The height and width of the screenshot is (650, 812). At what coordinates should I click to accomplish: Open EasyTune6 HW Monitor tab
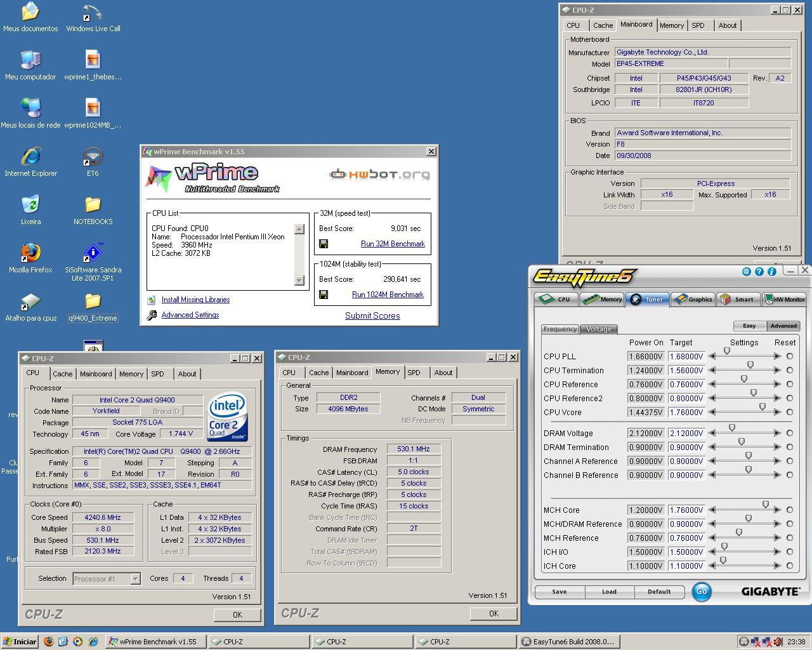784,300
